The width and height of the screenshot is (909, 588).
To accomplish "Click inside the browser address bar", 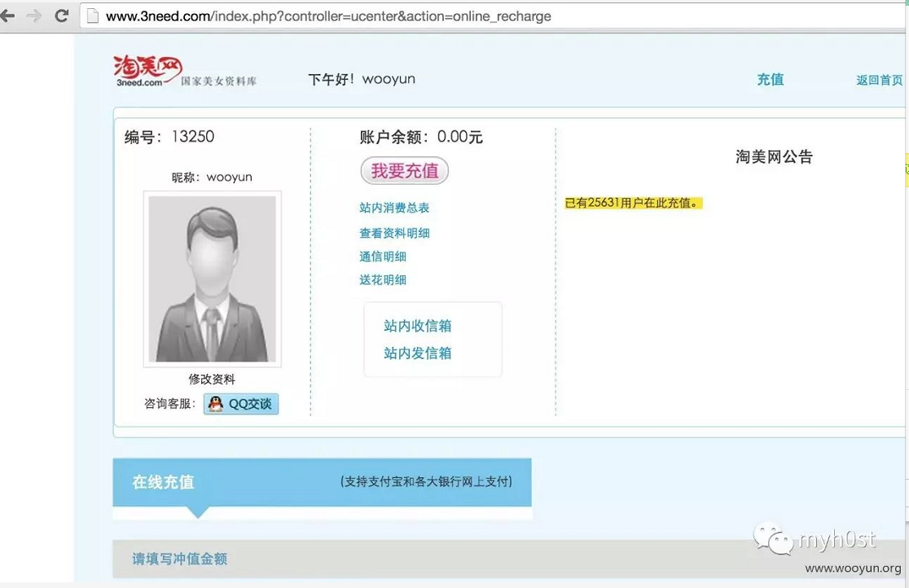I will point(326,16).
